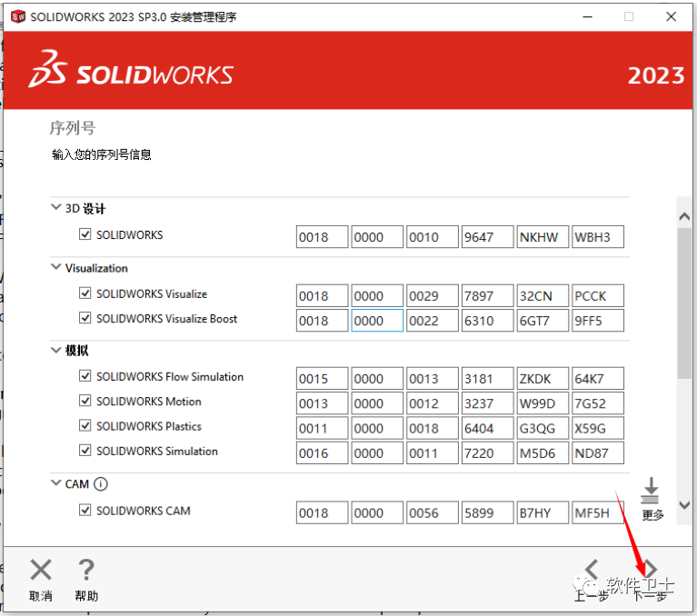The width and height of the screenshot is (697, 616).
Task: Click the vertical scrollbar thumb
Action: (x=684, y=303)
